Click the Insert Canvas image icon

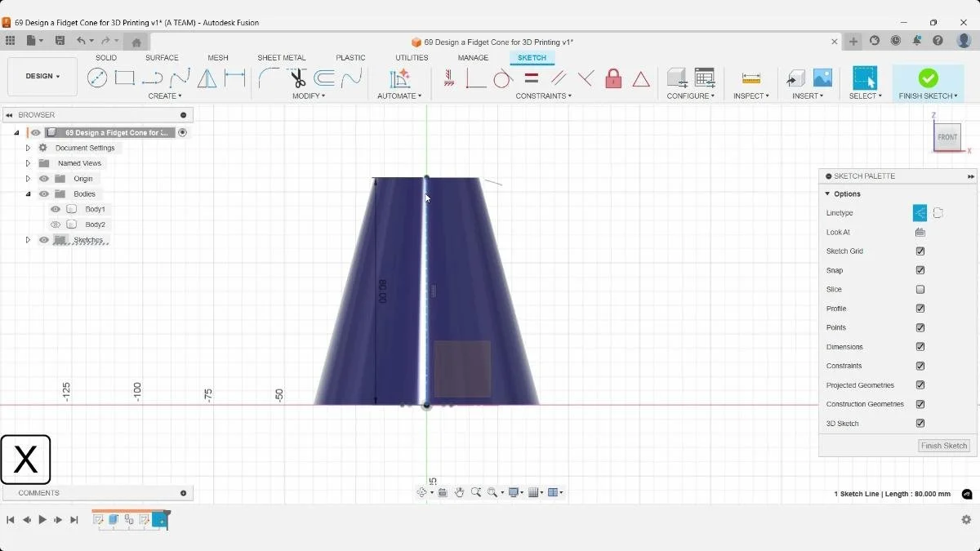[822, 78]
